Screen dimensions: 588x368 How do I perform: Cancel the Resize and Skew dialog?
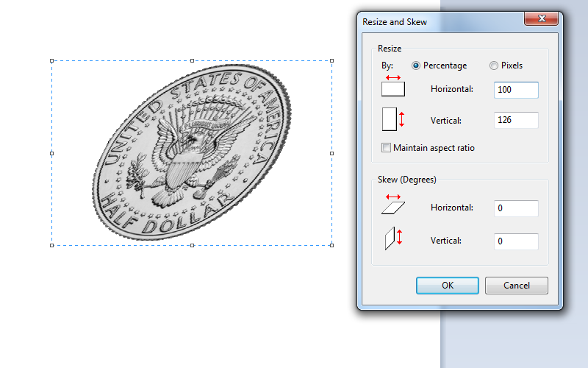point(517,286)
